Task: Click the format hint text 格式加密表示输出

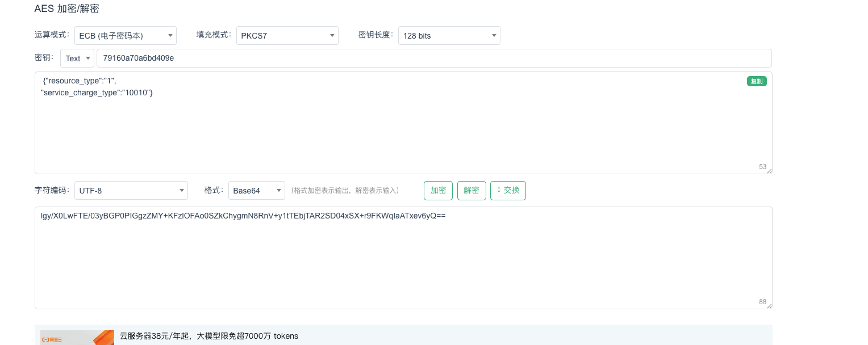Action: coord(345,191)
